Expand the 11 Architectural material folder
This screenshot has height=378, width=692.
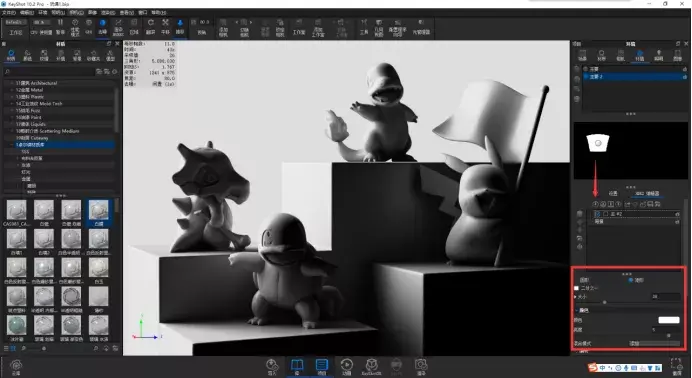[x=12, y=83]
